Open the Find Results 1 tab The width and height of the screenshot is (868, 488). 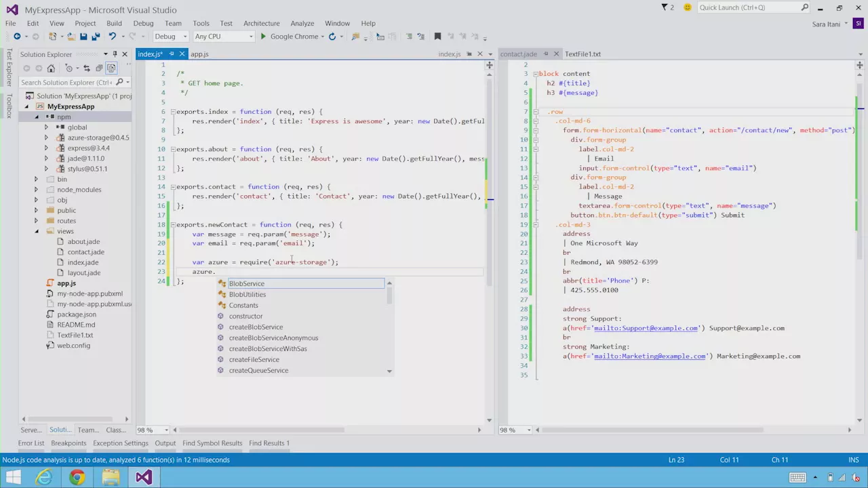269,443
